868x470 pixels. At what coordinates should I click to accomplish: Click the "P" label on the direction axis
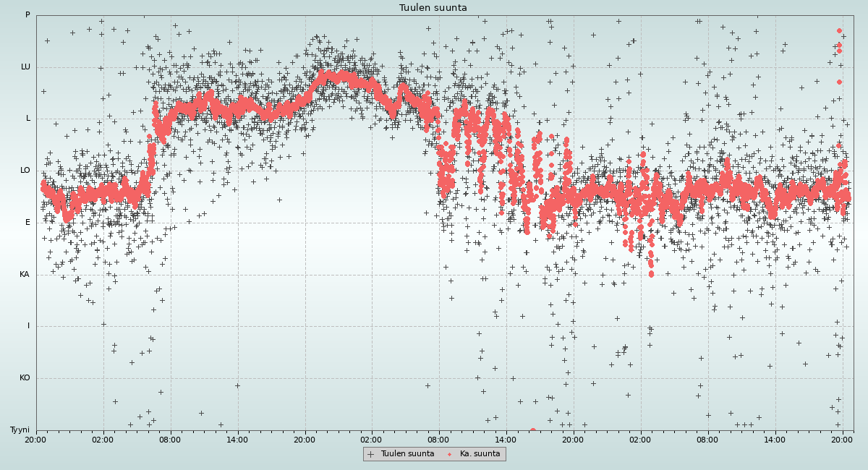(x=27, y=15)
